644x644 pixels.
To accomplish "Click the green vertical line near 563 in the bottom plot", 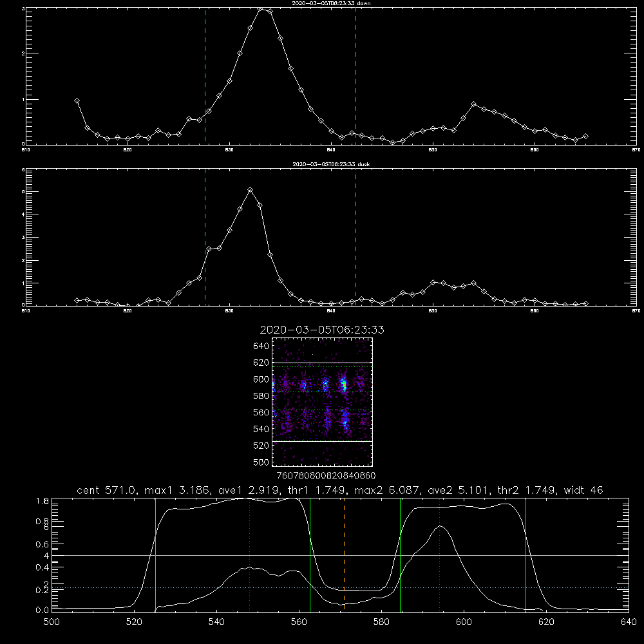I will (310, 554).
